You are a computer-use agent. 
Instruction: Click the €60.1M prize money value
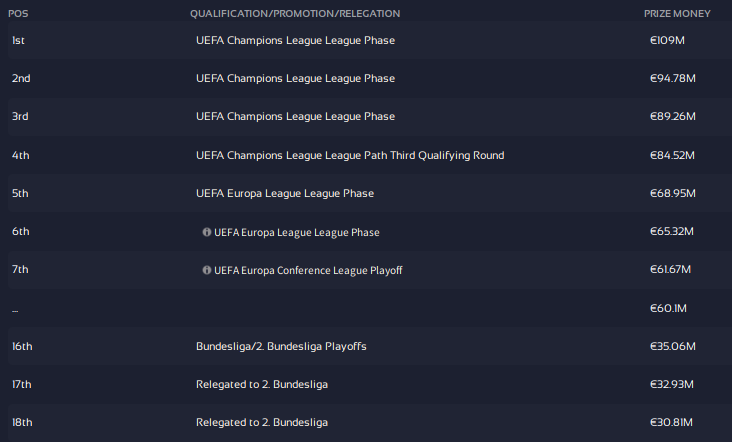[x=670, y=308]
